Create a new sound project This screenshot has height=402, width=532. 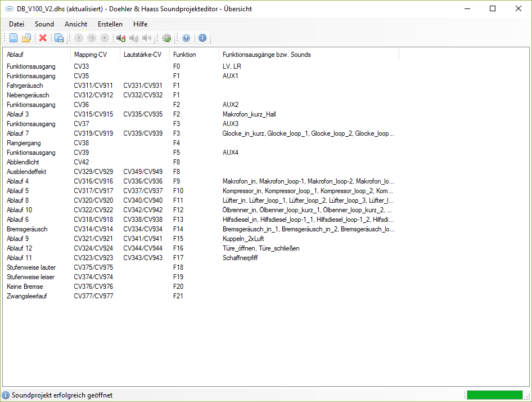coord(13,38)
